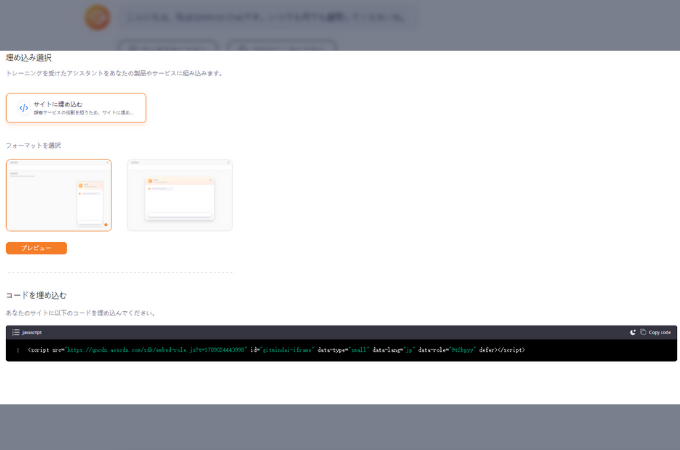Screen dimensions: 680x450
Task: Click the orange avatar icon behind the dialog
Action: 97,17
